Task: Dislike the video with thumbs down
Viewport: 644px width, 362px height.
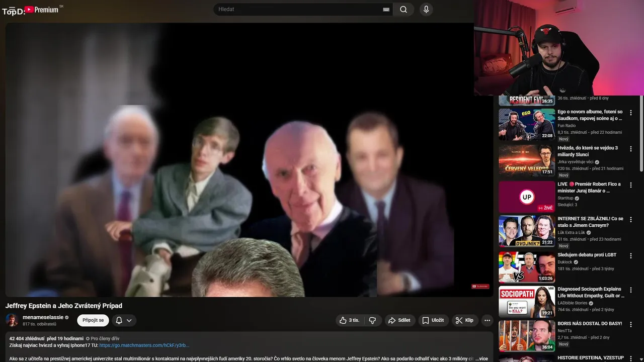Action: pos(372,320)
